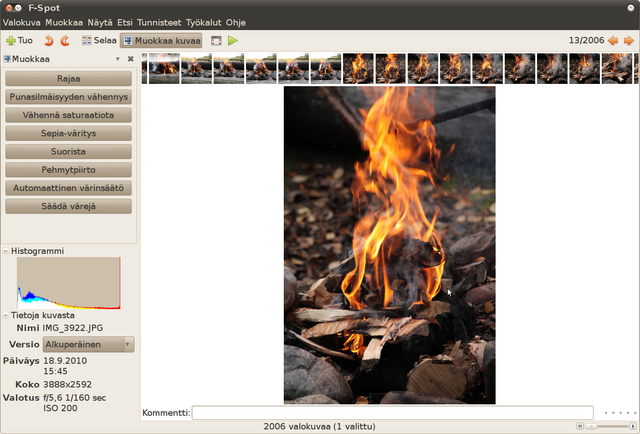Image resolution: width=640 pixels, height=434 pixels.
Task: Go to next photo arrow
Action: tap(629, 41)
